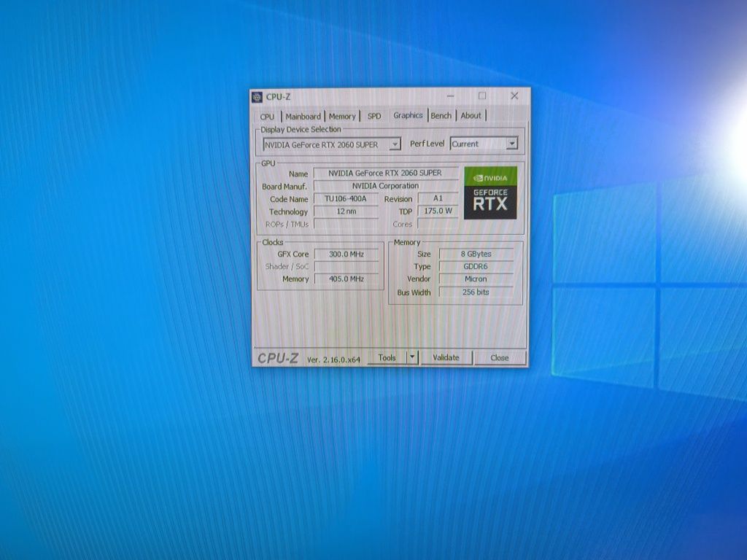Click the 300.0 MHz GFX Core value
This screenshot has width=747, height=560.
347,254
